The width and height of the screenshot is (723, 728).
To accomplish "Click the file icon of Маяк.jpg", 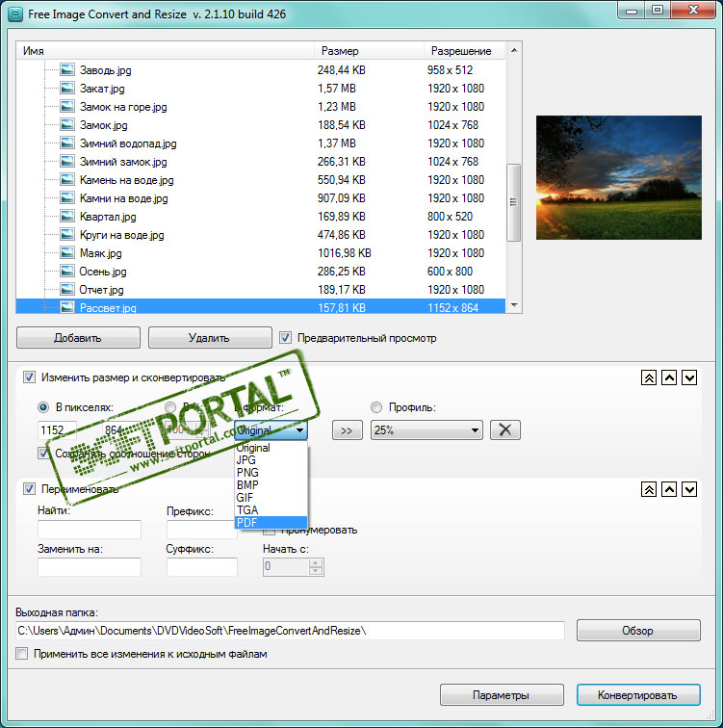I will [67, 253].
